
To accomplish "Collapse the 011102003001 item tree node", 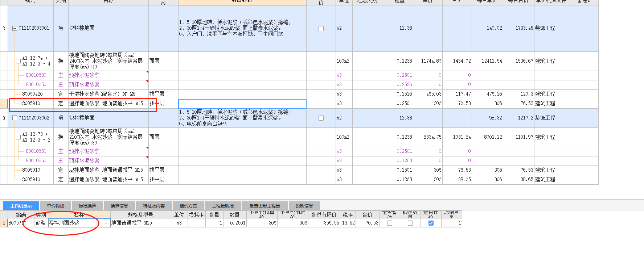I will (15, 28).
